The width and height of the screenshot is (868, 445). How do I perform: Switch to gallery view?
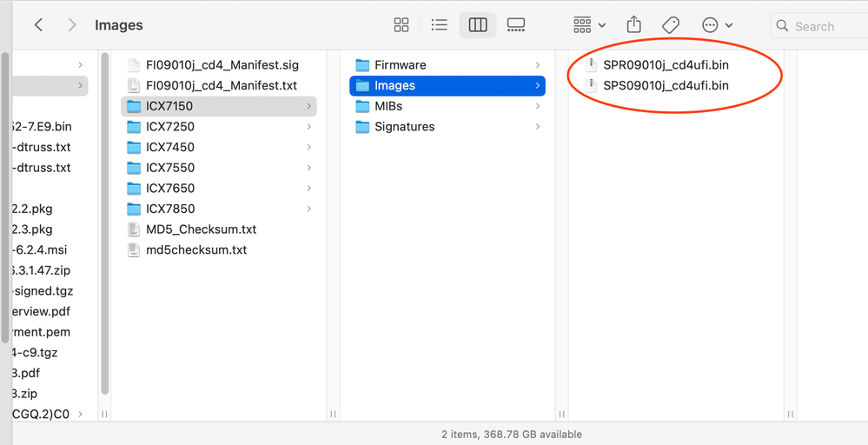516,25
